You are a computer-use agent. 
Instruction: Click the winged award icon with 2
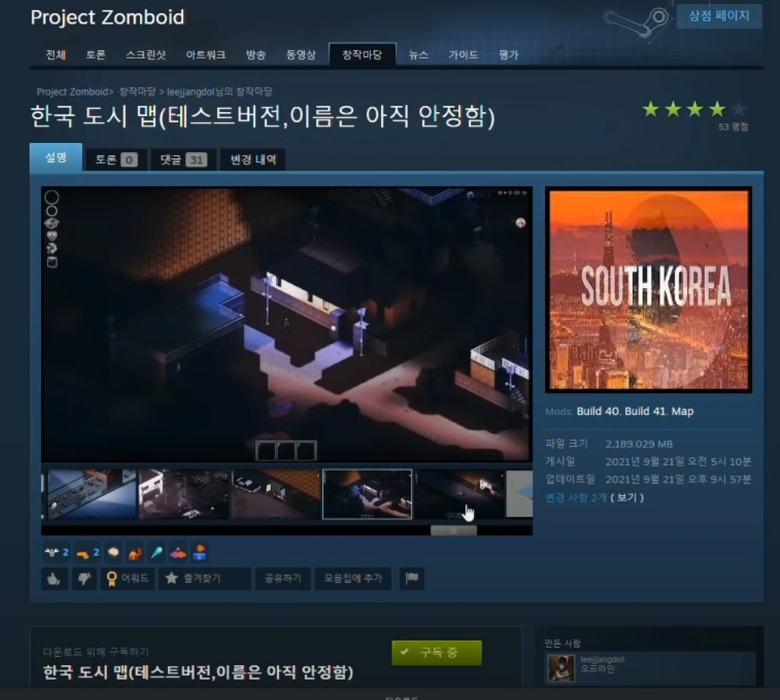[56, 552]
